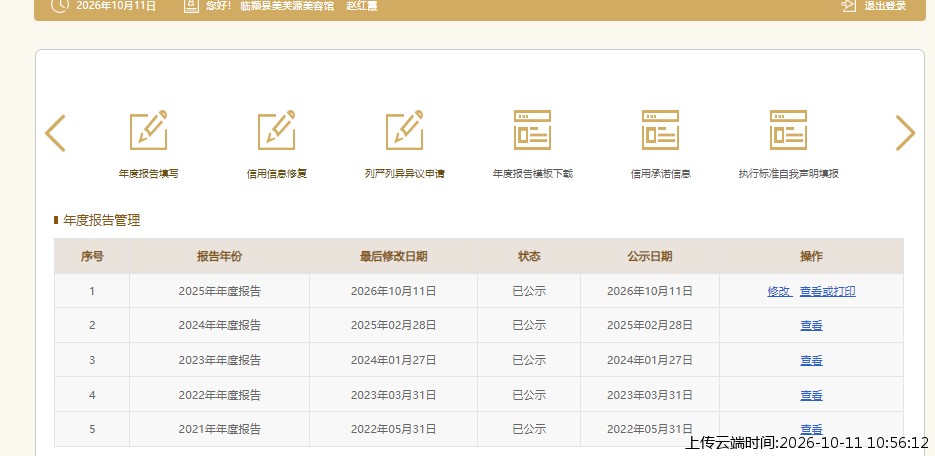The height and width of the screenshot is (456, 935).
Task: Click 修改 for 2025年年度报告
Action: (778, 291)
